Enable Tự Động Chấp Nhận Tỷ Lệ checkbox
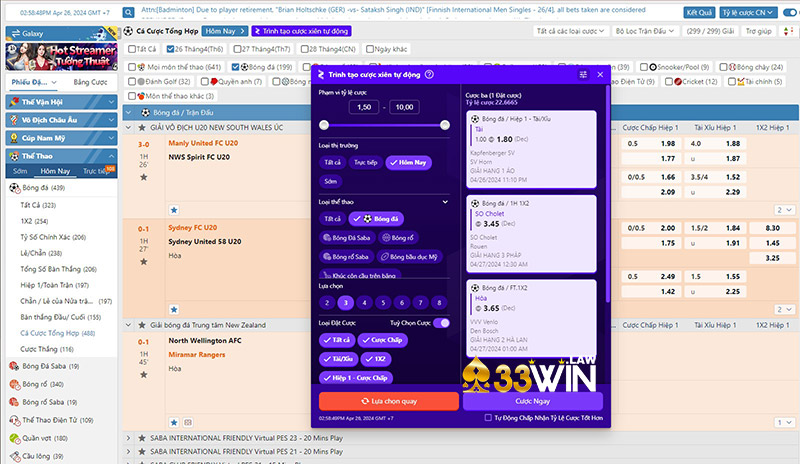 pyautogui.click(x=487, y=418)
